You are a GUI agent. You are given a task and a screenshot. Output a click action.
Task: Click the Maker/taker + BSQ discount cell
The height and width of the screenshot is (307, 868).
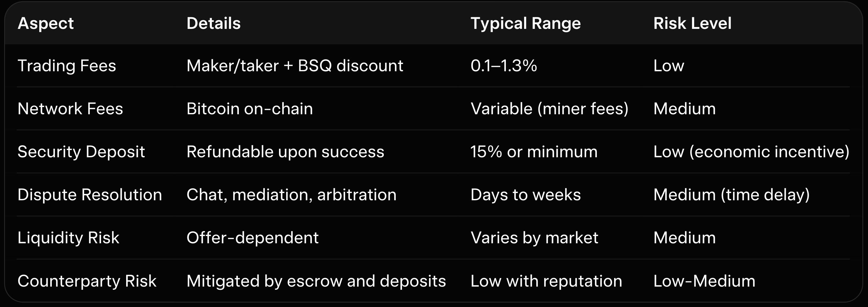(x=294, y=65)
